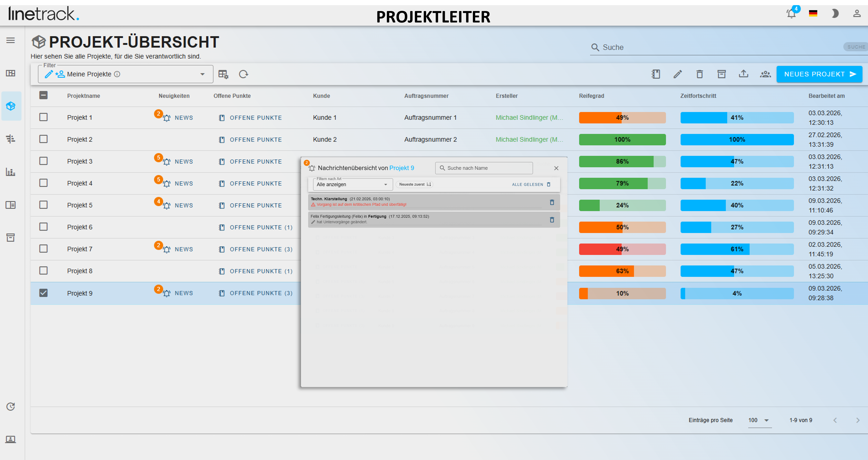Delete selected project via toolbar trash
The width and height of the screenshot is (868, 460).
(700, 74)
